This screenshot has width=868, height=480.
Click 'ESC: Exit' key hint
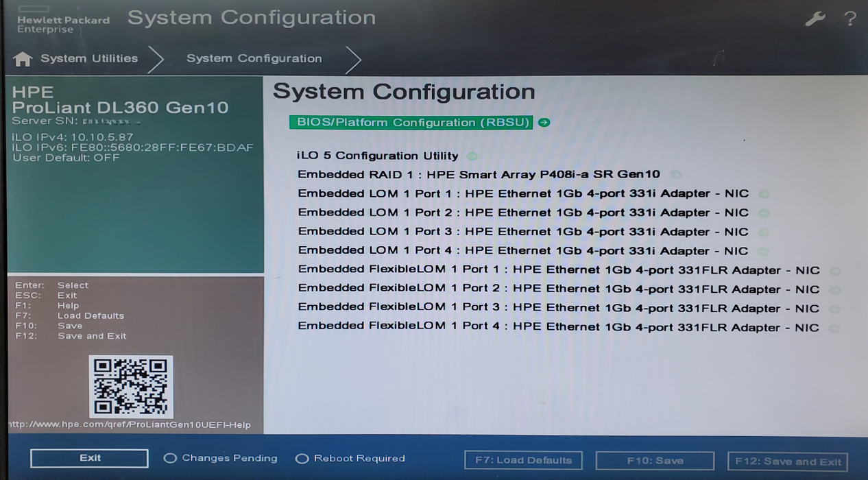pos(46,296)
